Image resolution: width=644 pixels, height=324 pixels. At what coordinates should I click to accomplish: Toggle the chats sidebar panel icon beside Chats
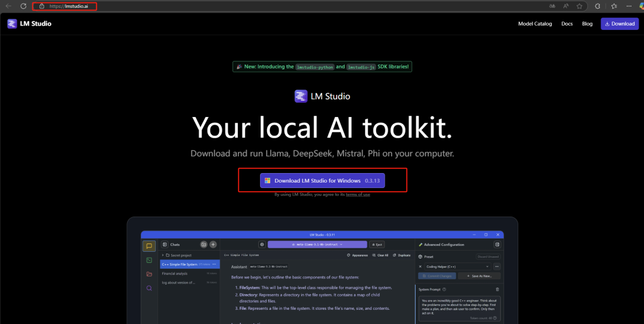tap(165, 245)
